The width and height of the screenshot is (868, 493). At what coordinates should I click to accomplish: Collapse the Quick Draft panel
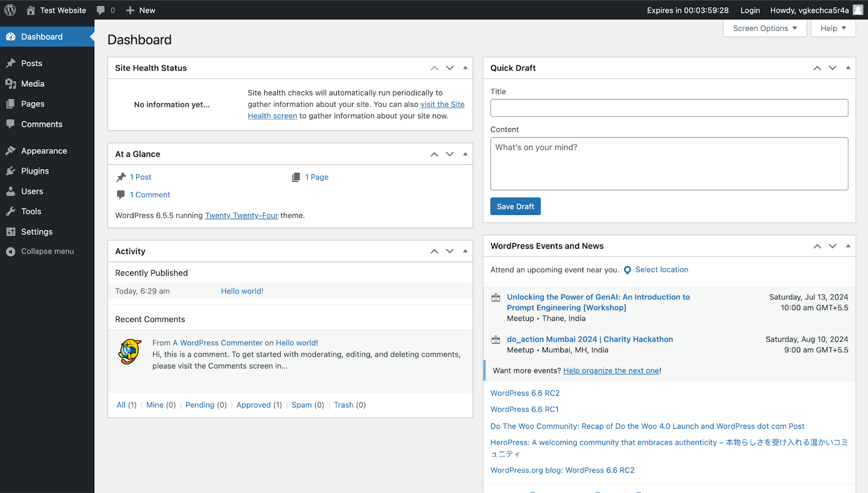click(847, 67)
